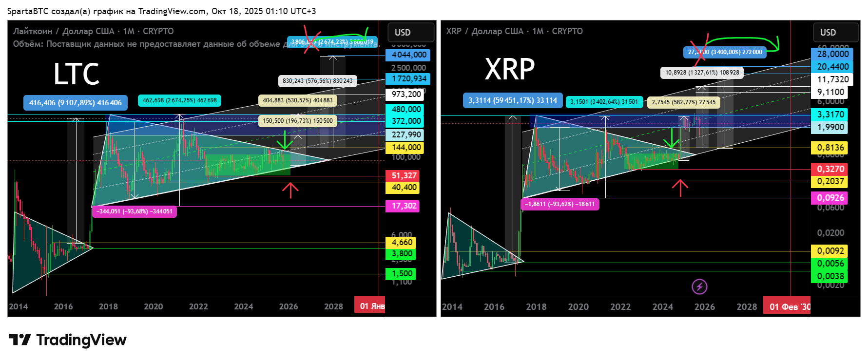Click the red 51,327 price label
The height and width of the screenshot is (362, 868).
point(403,175)
